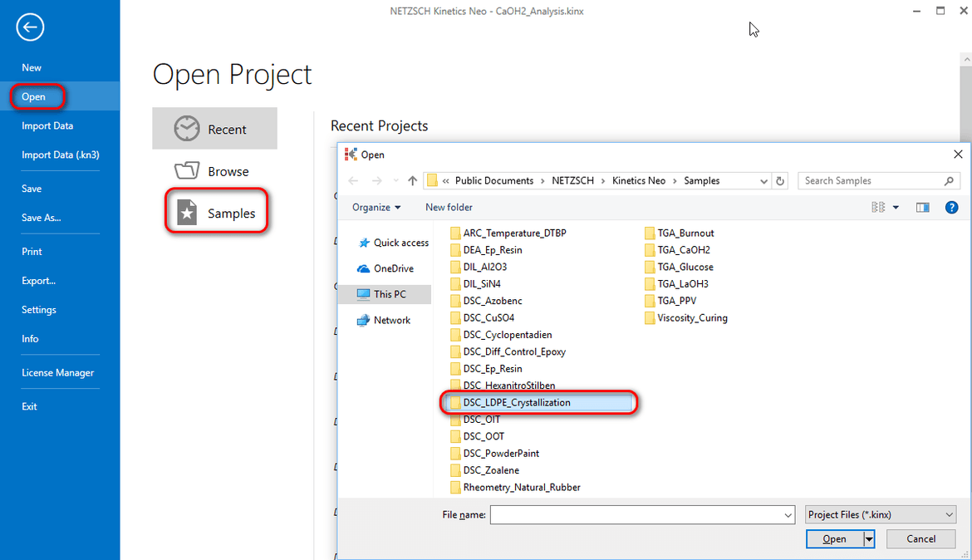Select the Recent clock icon
972x560 pixels.
pos(187,129)
